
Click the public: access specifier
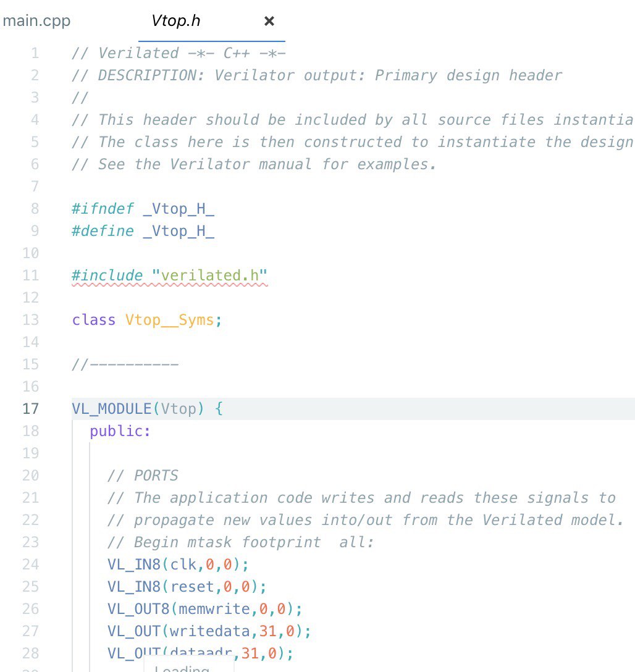coord(120,431)
